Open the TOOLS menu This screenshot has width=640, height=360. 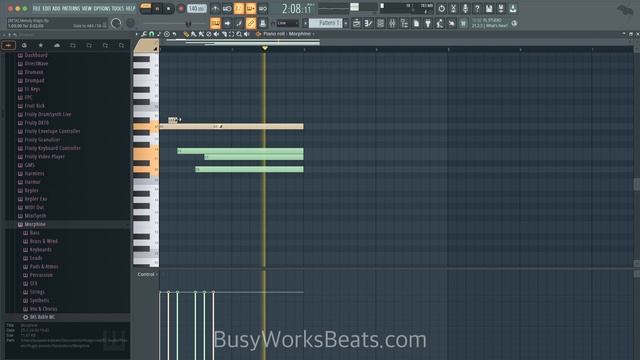tap(118, 9)
